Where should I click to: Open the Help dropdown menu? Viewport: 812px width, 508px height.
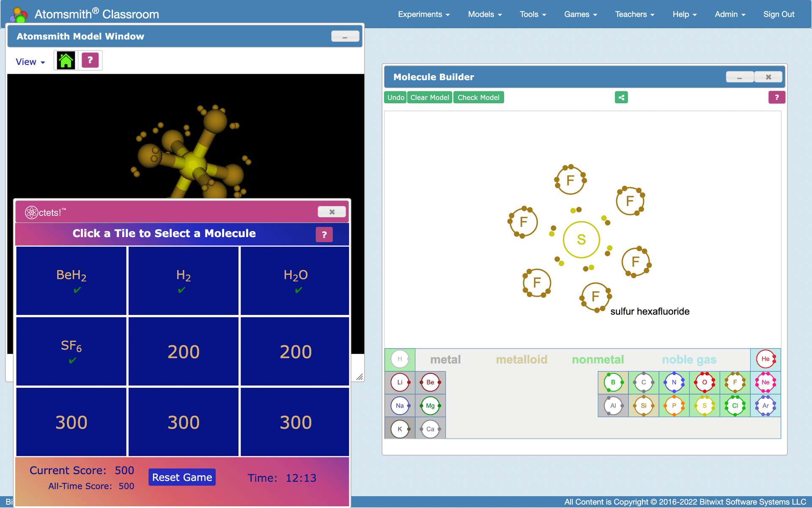pyautogui.click(x=685, y=14)
